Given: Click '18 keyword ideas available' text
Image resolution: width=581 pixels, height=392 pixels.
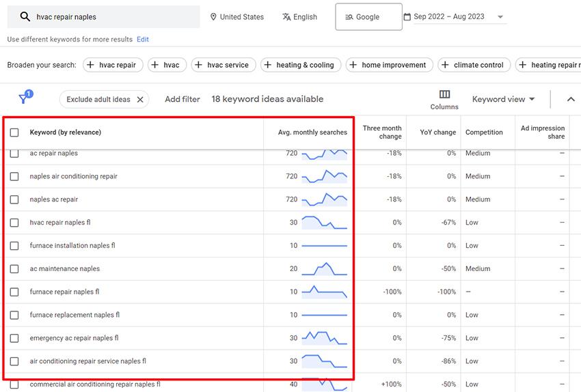Looking at the screenshot, I should tap(267, 99).
